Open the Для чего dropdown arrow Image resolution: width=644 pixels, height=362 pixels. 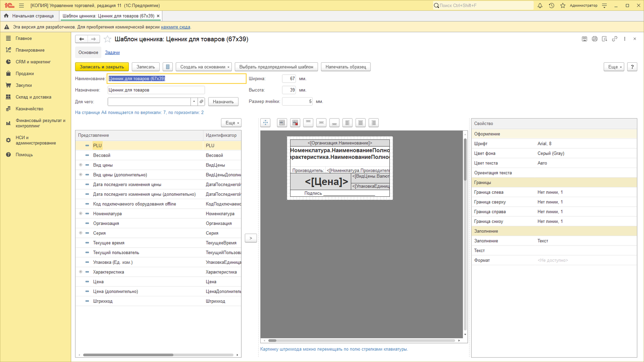pos(194,102)
